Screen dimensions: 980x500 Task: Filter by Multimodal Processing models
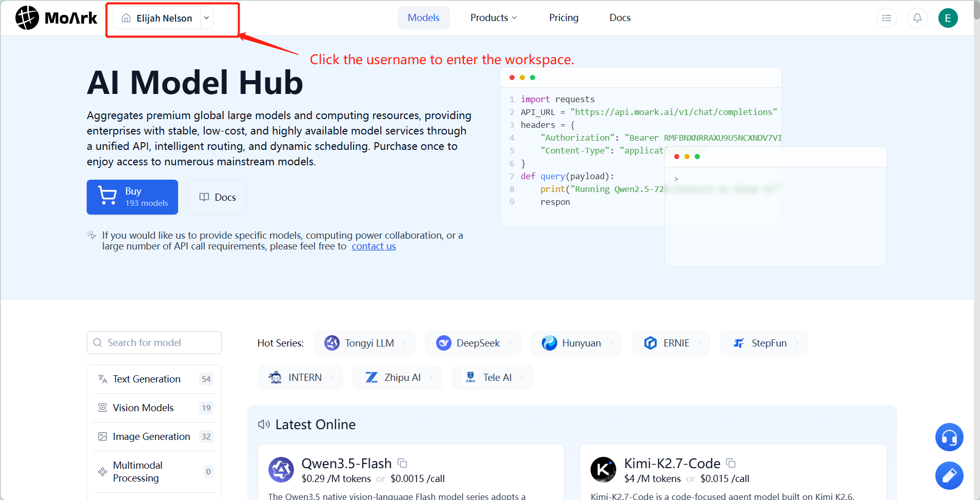154,472
